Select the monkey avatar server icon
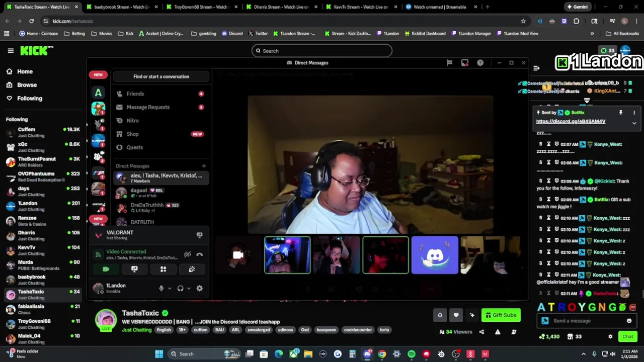This screenshot has width=644, height=362. [x=98, y=109]
